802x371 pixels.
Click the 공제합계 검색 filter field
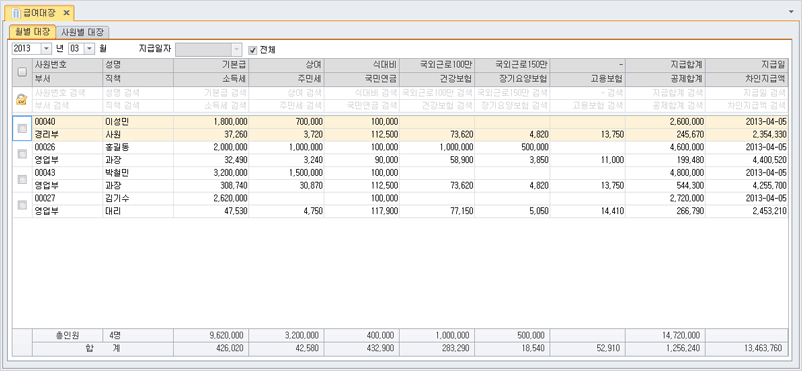pyautogui.click(x=665, y=106)
